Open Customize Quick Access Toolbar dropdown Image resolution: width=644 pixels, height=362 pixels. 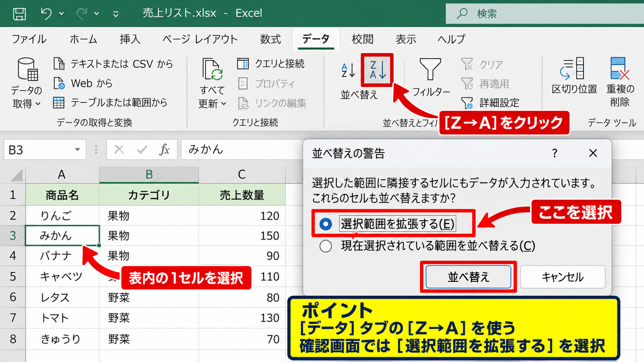[x=116, y=14]
